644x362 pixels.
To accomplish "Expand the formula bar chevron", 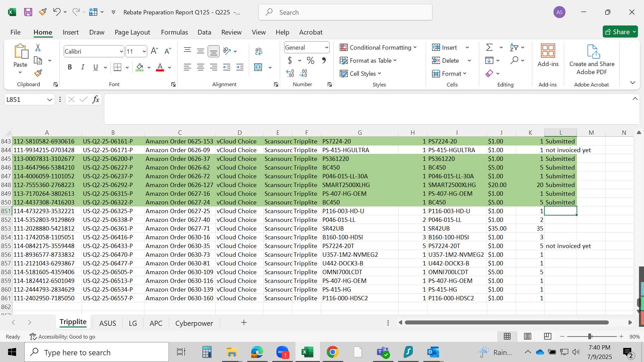I will tap(635, 99).
